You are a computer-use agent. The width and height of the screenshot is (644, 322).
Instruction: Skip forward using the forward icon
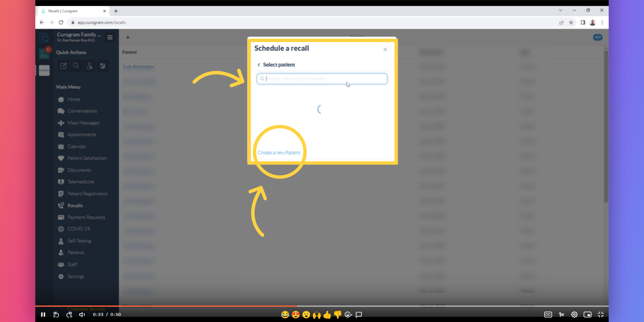(69, 315)
